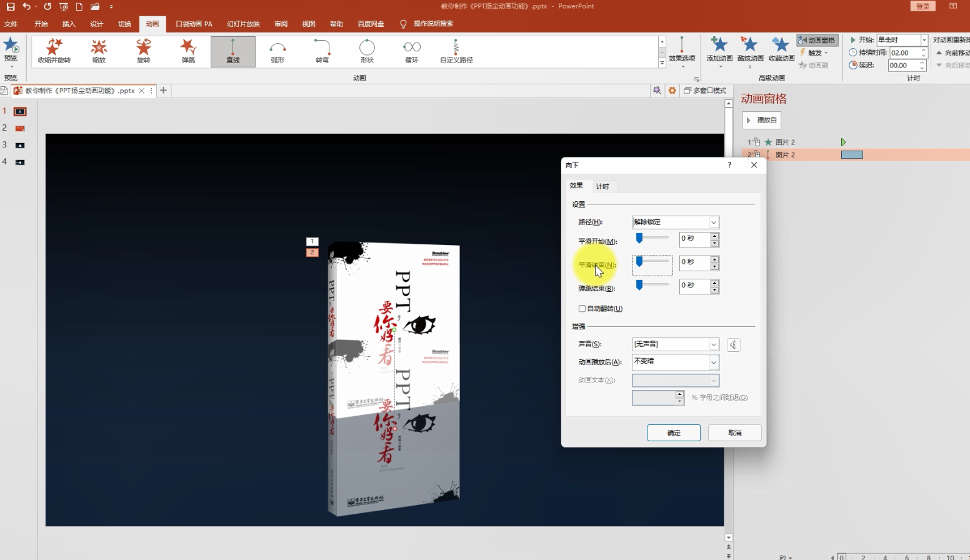The height and width of the screenshot is (560, 970).
Task: Open the 动画播放后 after animation dropdown
Action: point(713,362)
